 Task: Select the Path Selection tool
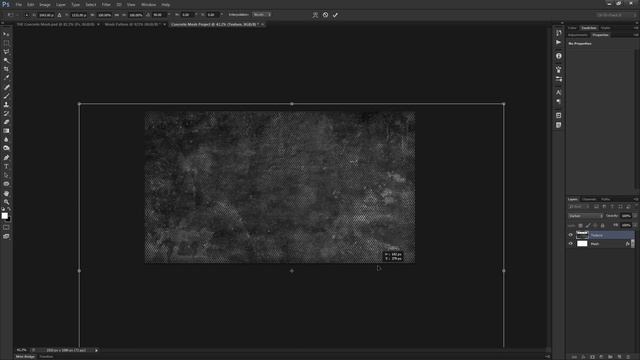(6, 175)
